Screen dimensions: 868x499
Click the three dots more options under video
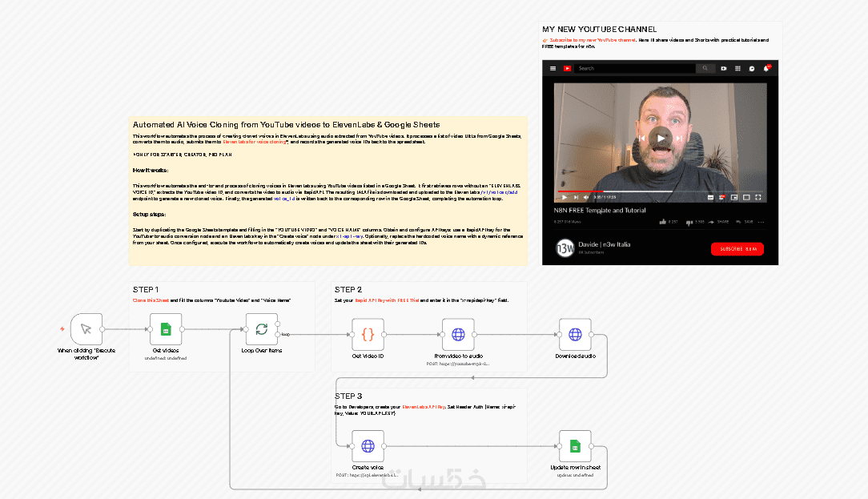tap(762, 222)
